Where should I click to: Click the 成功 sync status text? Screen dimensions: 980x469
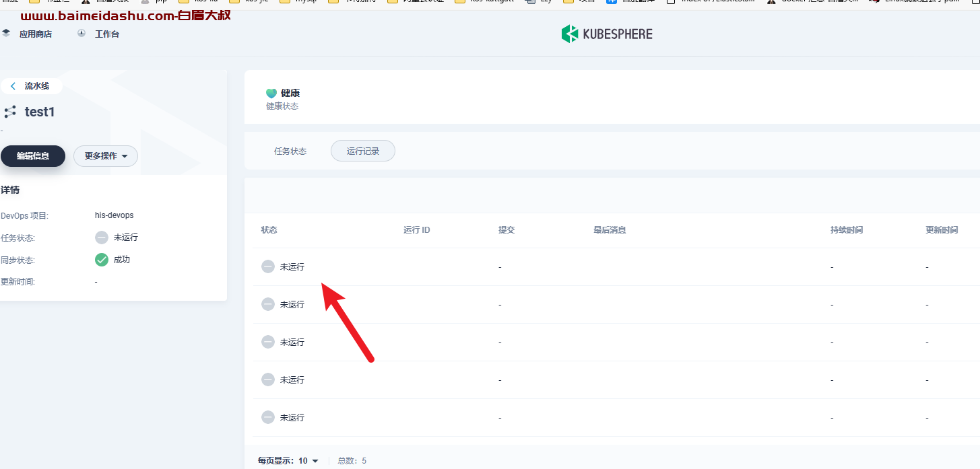pyautogui.click(x=122, y=260)
